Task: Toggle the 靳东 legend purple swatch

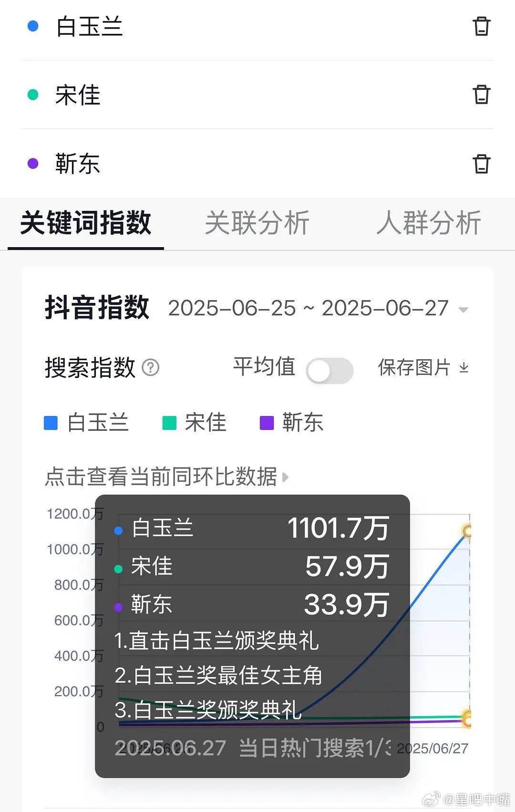Action: pyautogui.click(x=267, y=423)
